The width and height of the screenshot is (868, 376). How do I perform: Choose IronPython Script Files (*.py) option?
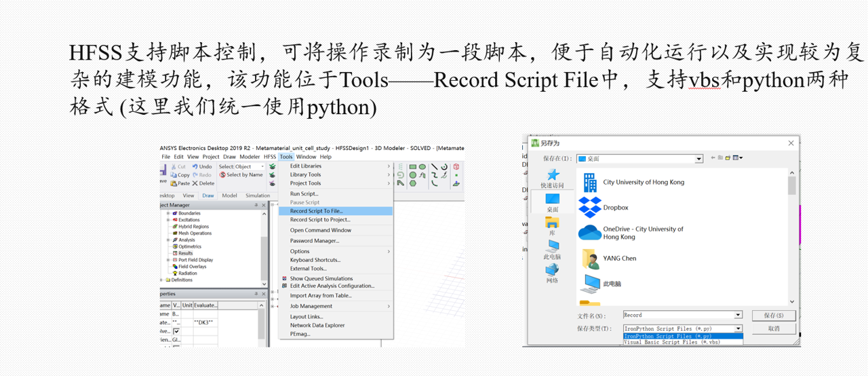[x=682, y=336]
